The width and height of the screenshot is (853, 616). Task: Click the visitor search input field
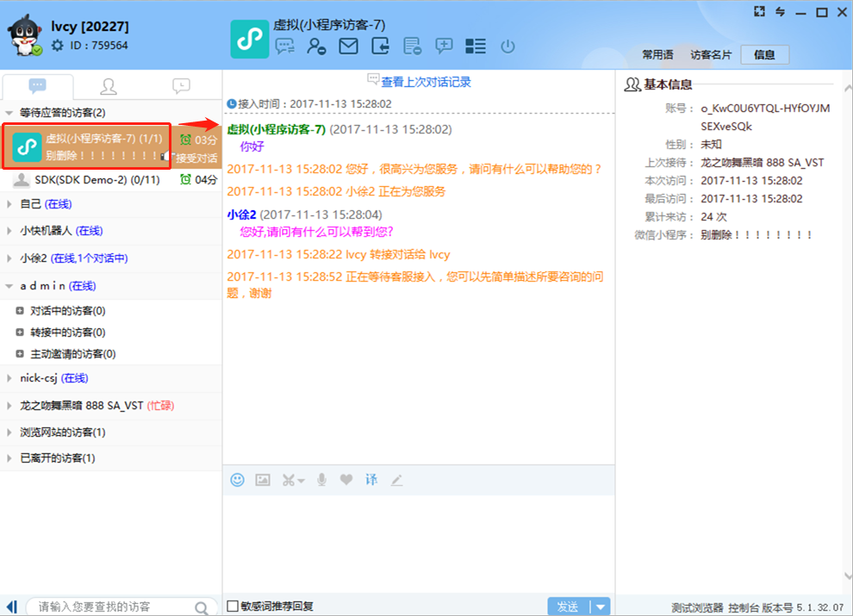[x=112, y=607]
